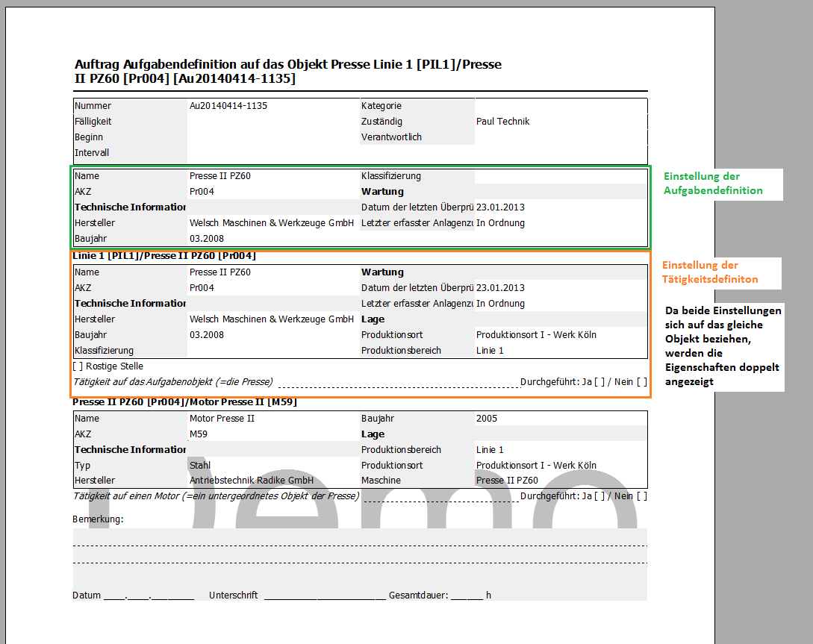Select the order number value Au20140414-1135
This screenshot has height=644, width=813.
(x=228, y=106)
